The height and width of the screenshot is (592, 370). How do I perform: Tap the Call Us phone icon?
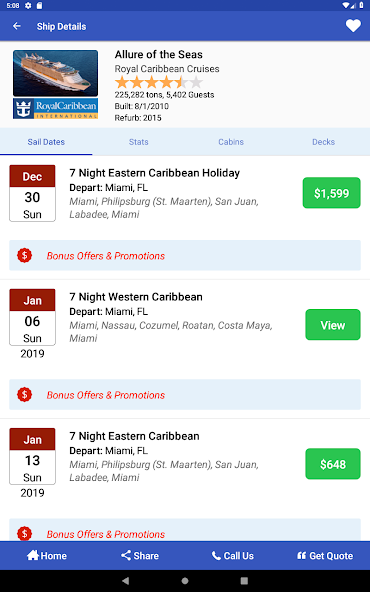tap(216, 555)
